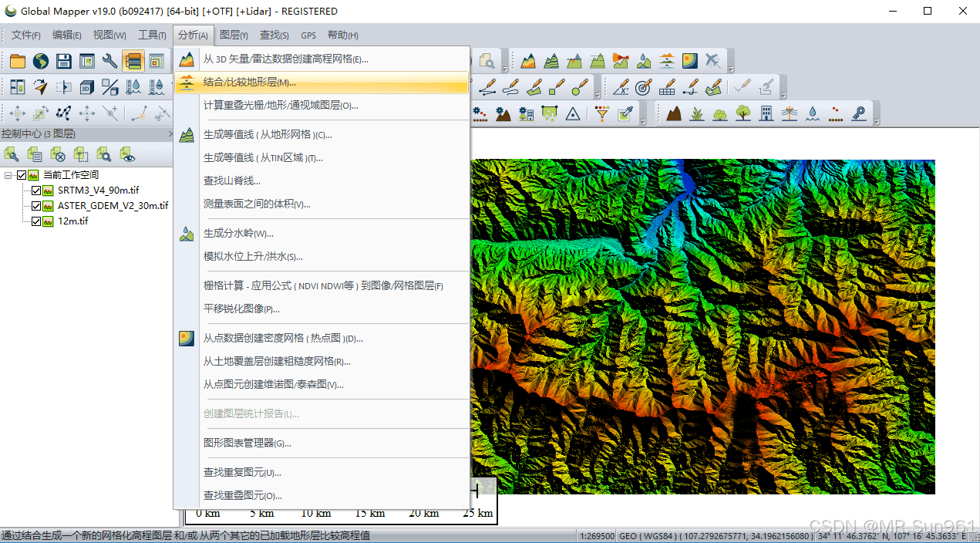This screenshot has height=543, width=980.
Task: Click the view shed analysis toolbar icon
Action: pos(621,61)
